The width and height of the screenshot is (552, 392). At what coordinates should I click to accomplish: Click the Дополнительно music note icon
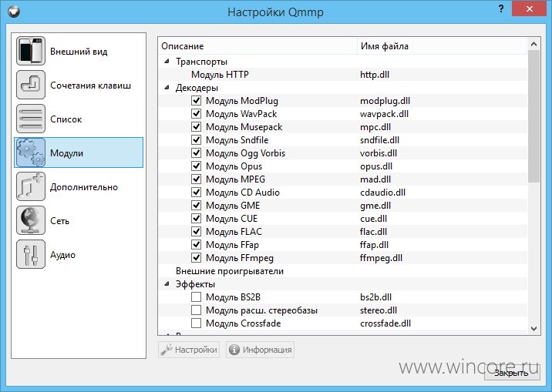click(31, 186)
